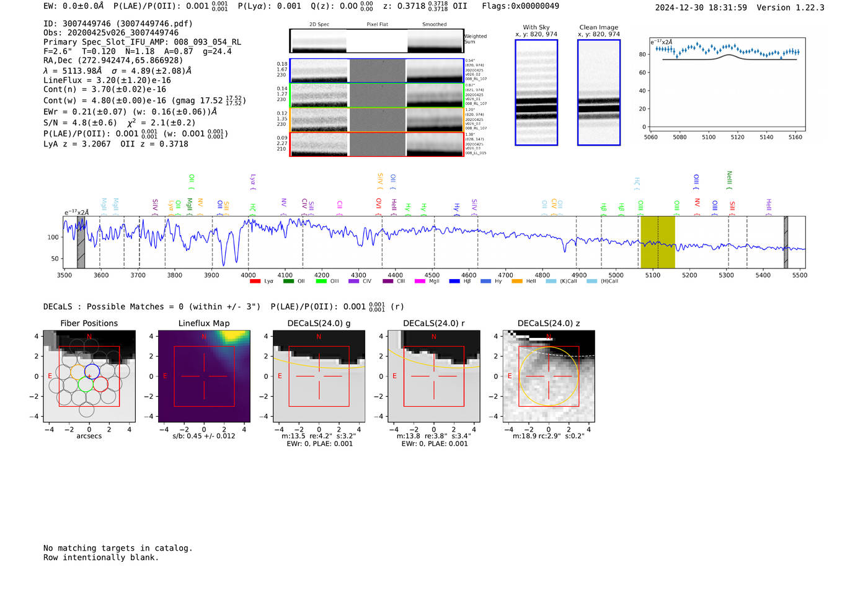
Task: Click the blue Hβ legend swatch
Action: 454,282
